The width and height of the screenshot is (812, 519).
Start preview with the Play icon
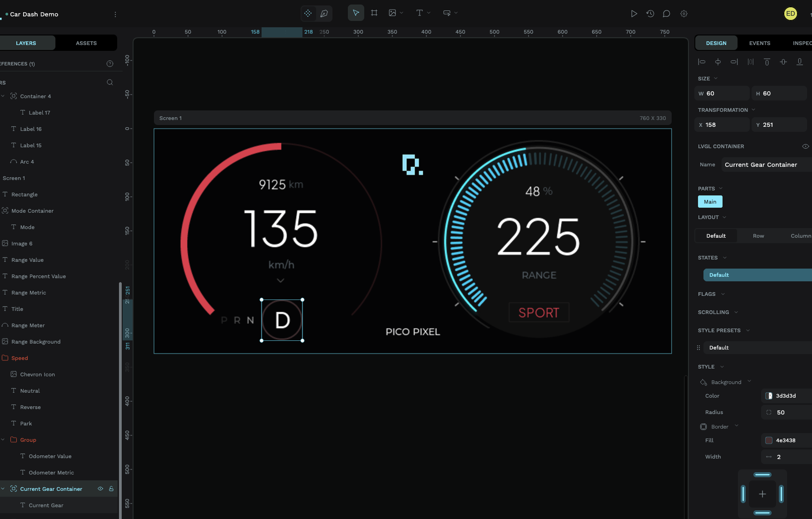pos(634,14)
